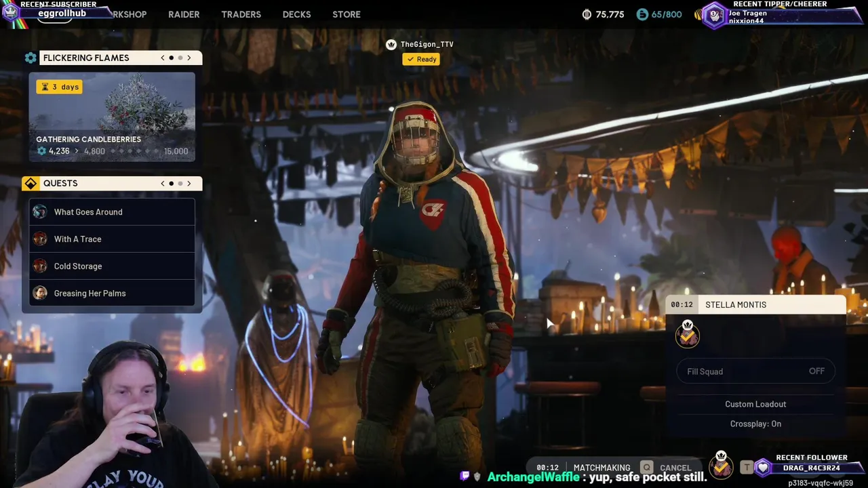Open the Quests panel header
The width and height of the screenshot is (868, 488).
tap(120, 183)
